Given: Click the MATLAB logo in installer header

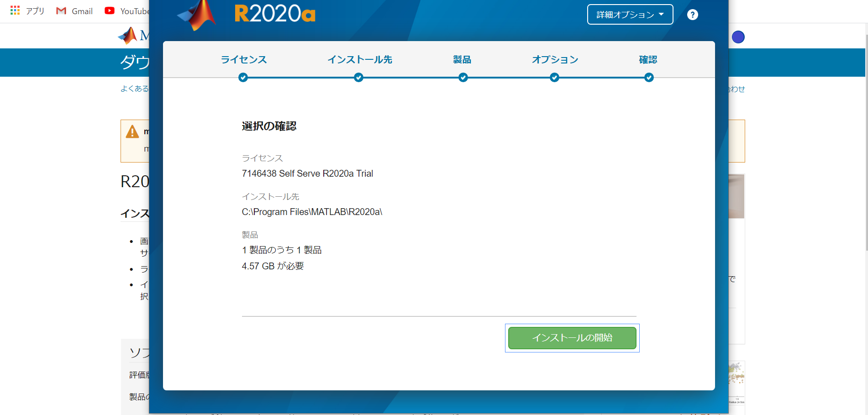Looking at the screenshot, I should point(197,16).
